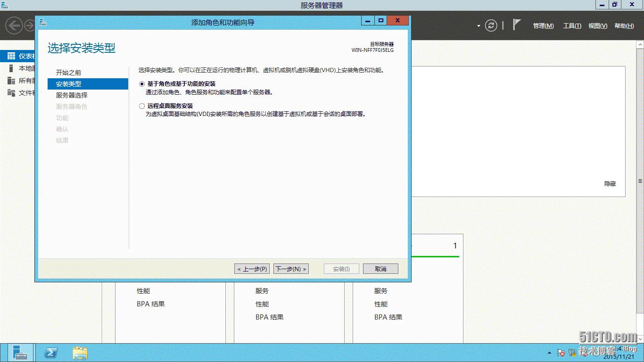
Task: Select the 远程桌面服务安装 radio button
Action: point(141,106)
